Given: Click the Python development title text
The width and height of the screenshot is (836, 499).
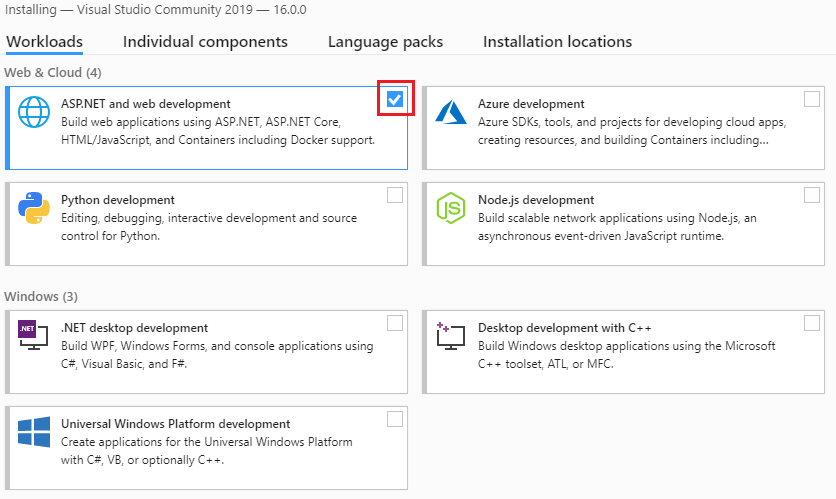Looking at the screenshot, I should 118,200.
